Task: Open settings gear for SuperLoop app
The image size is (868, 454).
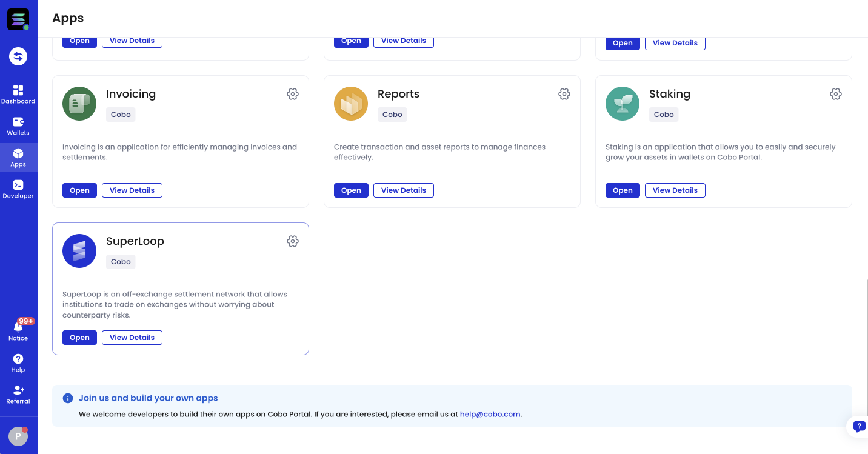Action: click(293, 241)
